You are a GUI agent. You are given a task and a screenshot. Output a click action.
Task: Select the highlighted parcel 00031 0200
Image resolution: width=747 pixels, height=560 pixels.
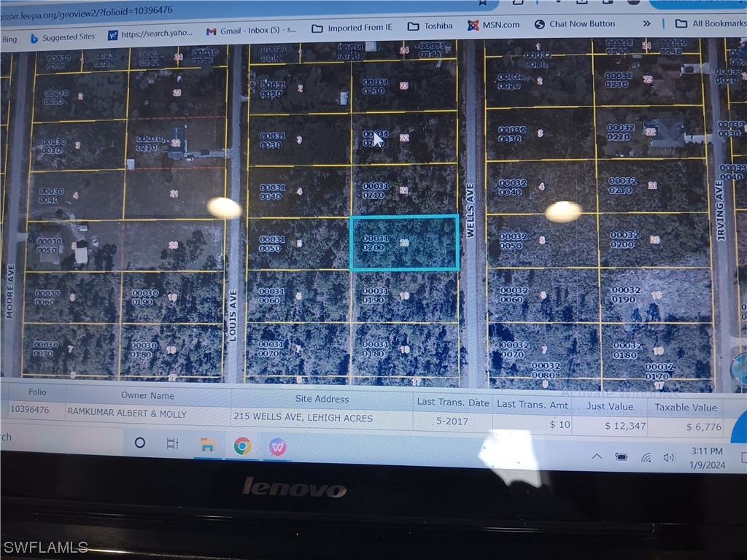coord(404,243)
